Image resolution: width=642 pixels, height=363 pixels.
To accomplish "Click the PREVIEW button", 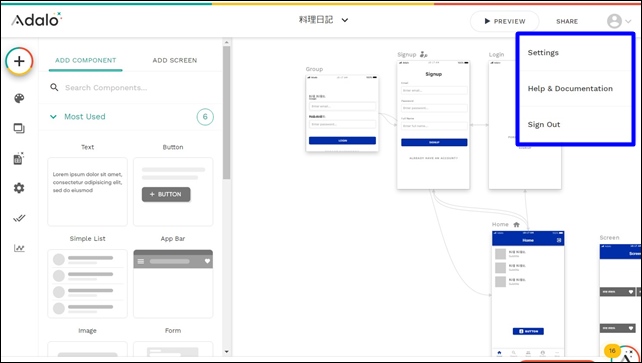I will point(504,21).
